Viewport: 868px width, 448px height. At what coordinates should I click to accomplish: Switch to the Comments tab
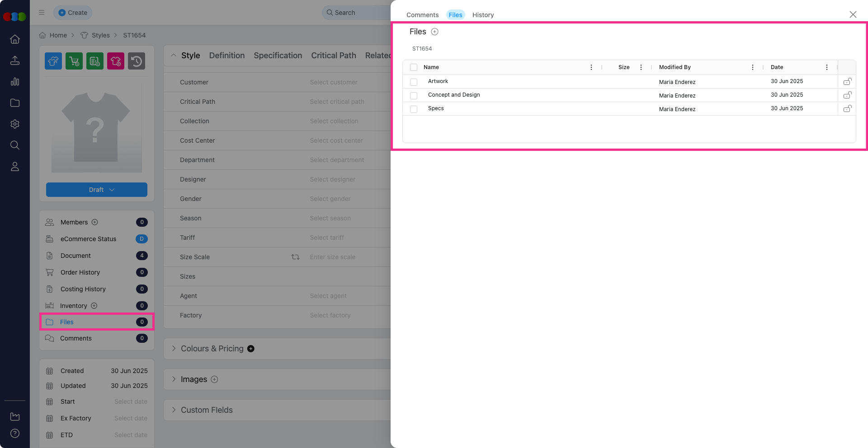(422, 15)
